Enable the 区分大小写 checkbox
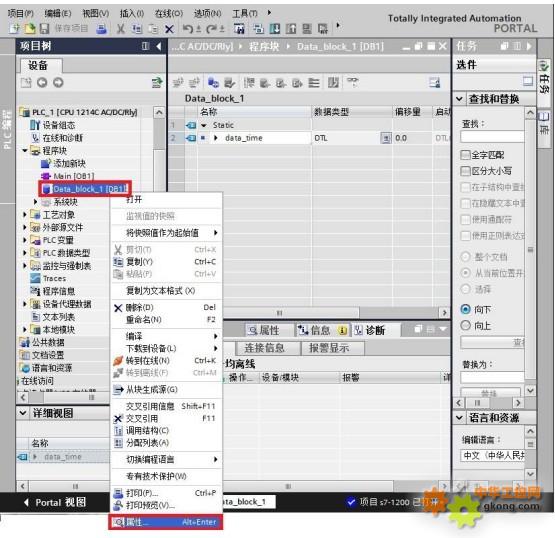555x538 pixels. tap(465, 171)
